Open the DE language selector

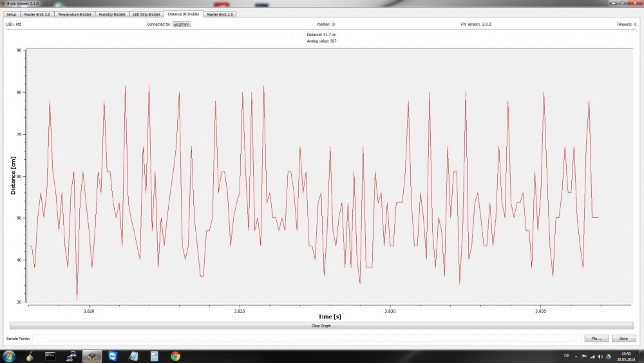click(x=566, y=356)
